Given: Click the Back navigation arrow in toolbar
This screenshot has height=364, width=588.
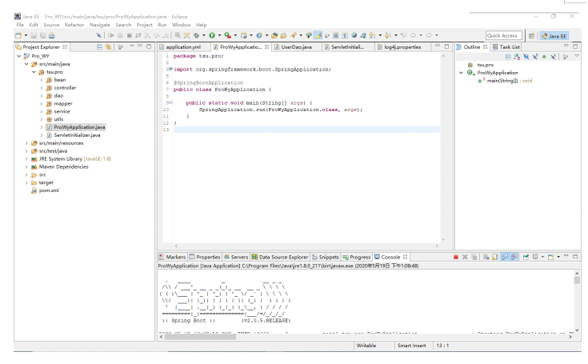Looking at the screenshot, I should point(414,35).
